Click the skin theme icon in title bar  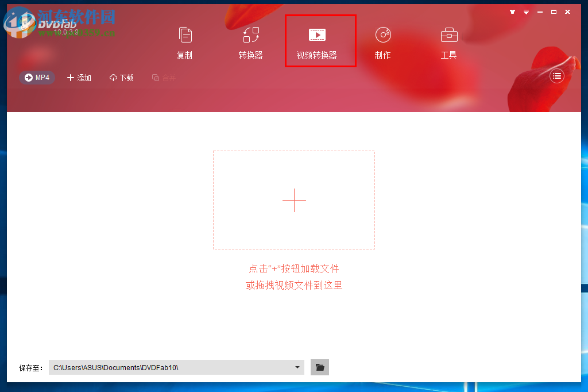pos(512,11)
